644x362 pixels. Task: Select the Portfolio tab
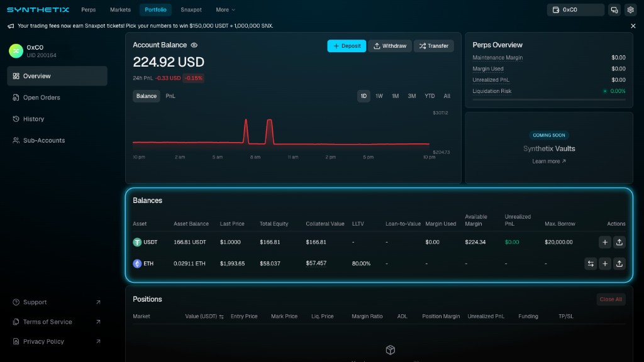155,9
